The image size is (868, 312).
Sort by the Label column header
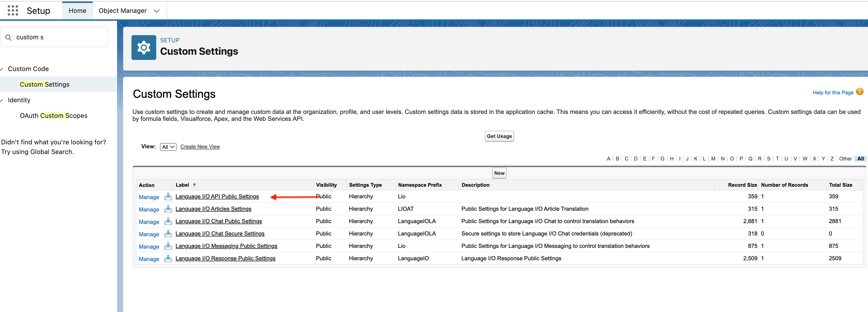coord(182,185)
